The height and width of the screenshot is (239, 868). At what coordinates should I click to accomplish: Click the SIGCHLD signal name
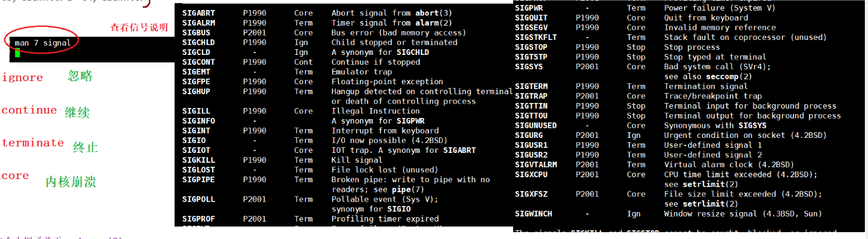tap(198, 42)
